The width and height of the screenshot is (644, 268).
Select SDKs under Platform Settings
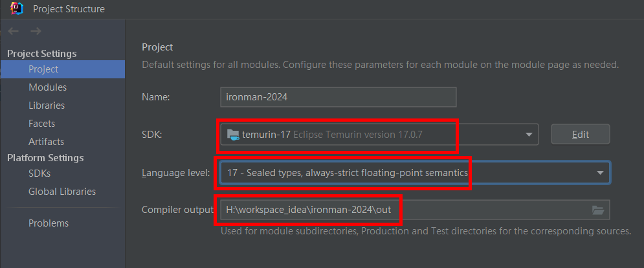(39, 173)
